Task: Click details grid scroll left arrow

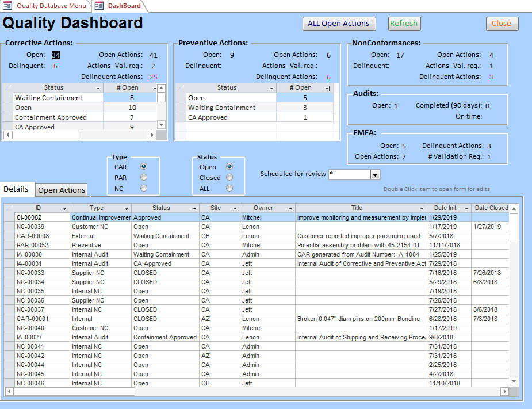Action: point(9,391)
